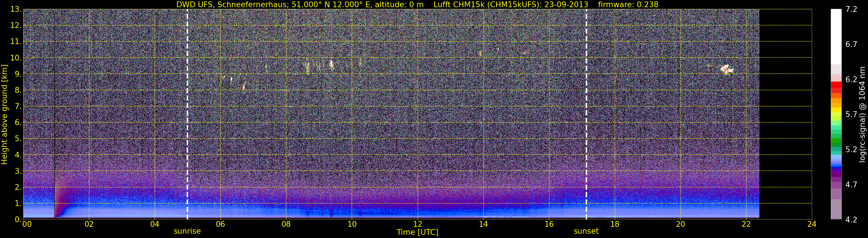Click the height axis tick label "0."

click(18, 220)
